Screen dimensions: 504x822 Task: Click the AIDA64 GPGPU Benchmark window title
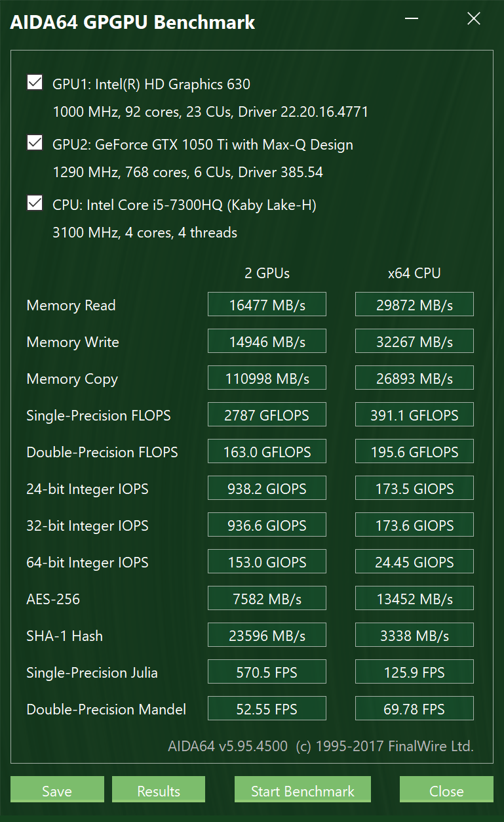coord(132,23)
